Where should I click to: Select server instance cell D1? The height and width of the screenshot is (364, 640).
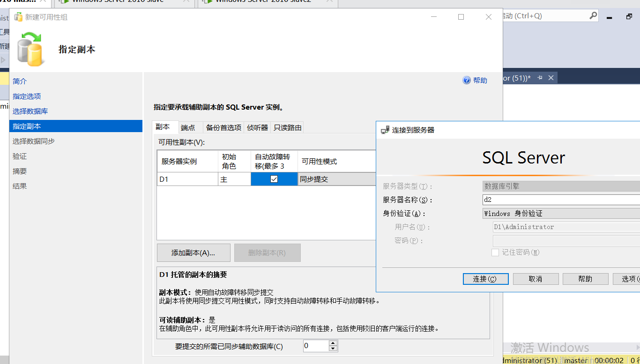pyautogui.click(x=187, y=179)
